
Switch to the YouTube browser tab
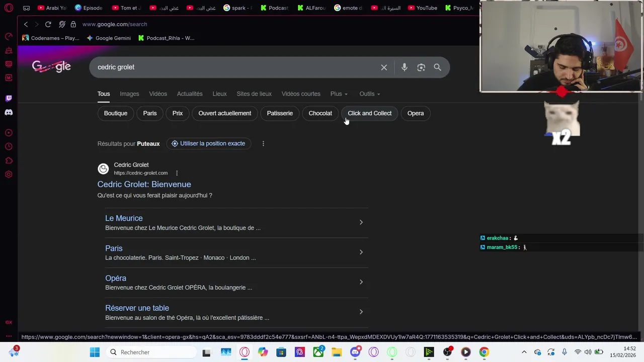pyautogui.click(x=423, y=8)
